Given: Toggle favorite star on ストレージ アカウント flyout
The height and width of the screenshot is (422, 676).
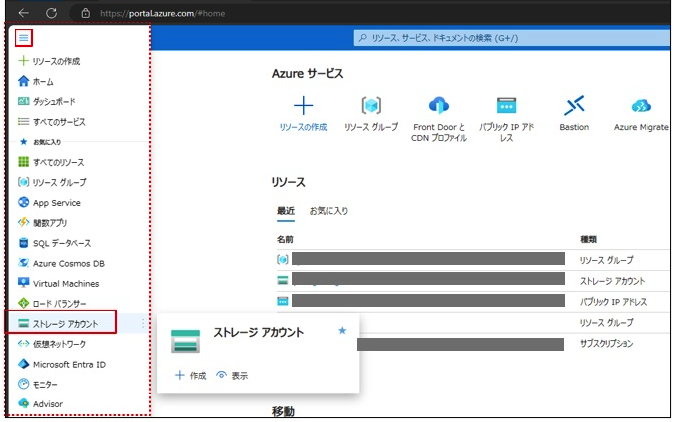Looking at the screenshot, I should (x=342, y=331).
